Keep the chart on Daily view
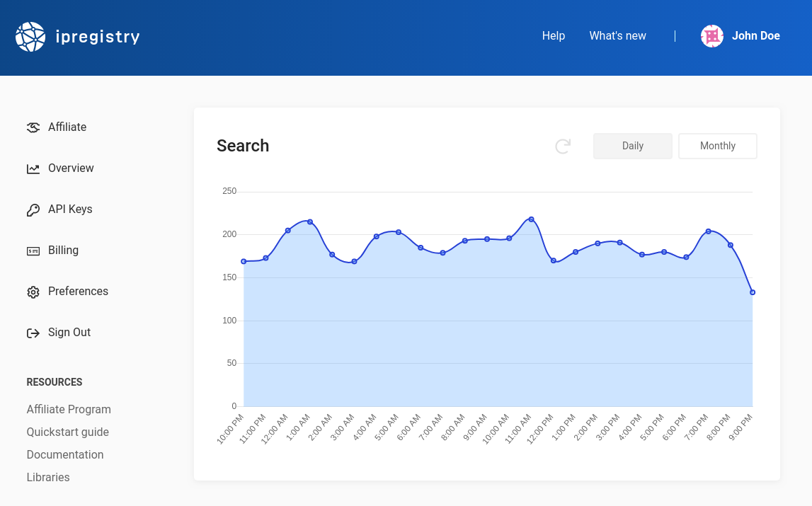This screenshot has width=812, height=506. point(632,146)
